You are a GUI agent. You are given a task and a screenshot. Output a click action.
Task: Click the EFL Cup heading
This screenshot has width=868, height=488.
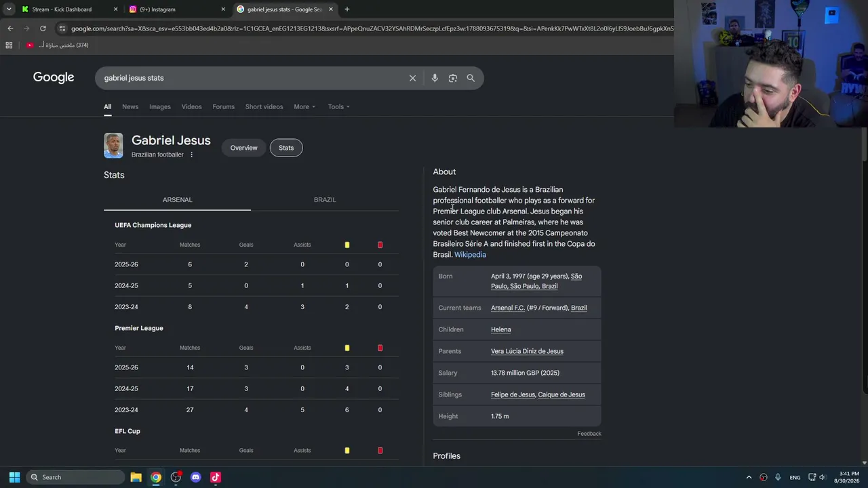tap(127, 431)
